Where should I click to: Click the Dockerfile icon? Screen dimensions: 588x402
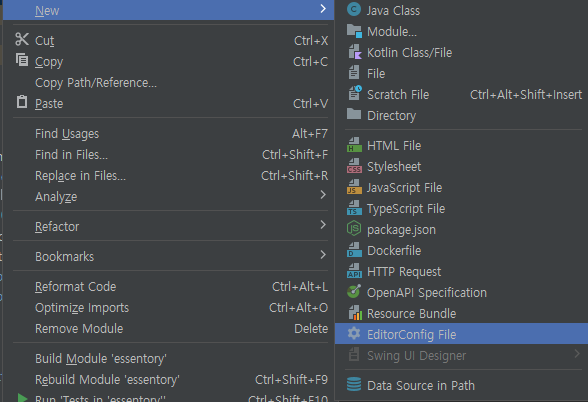point(354,250)
